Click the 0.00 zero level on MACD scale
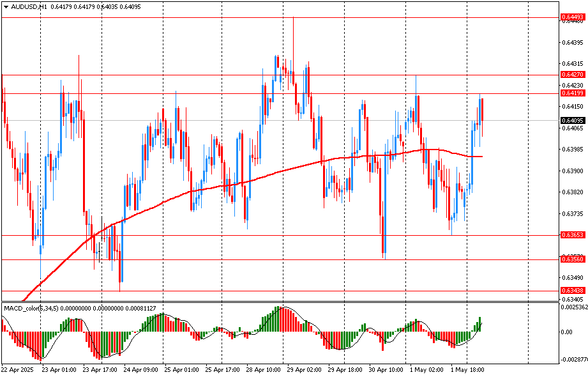 (567, 332)
